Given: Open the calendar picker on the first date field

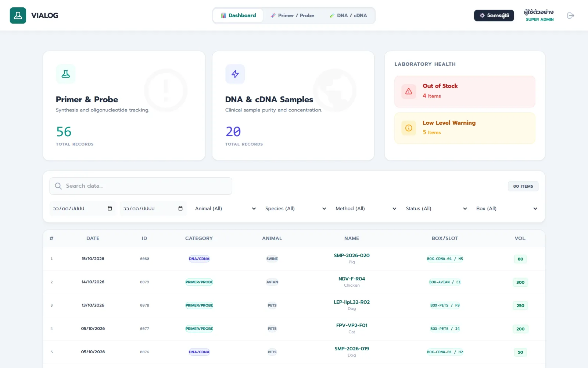Looking at the screenshot, I should point(110,208).
